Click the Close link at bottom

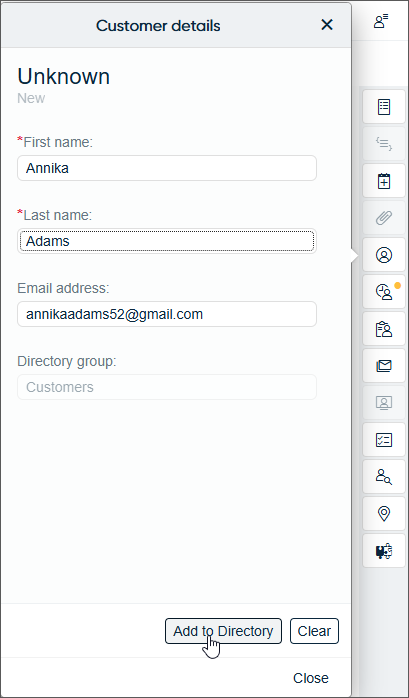[311, 678]
